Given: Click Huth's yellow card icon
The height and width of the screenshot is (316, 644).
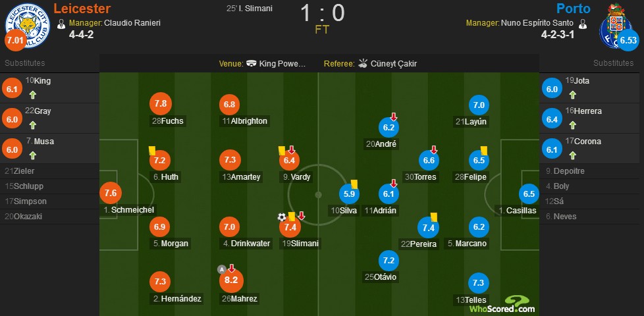Looking at the screenshot, I should (x=152, y=151).
